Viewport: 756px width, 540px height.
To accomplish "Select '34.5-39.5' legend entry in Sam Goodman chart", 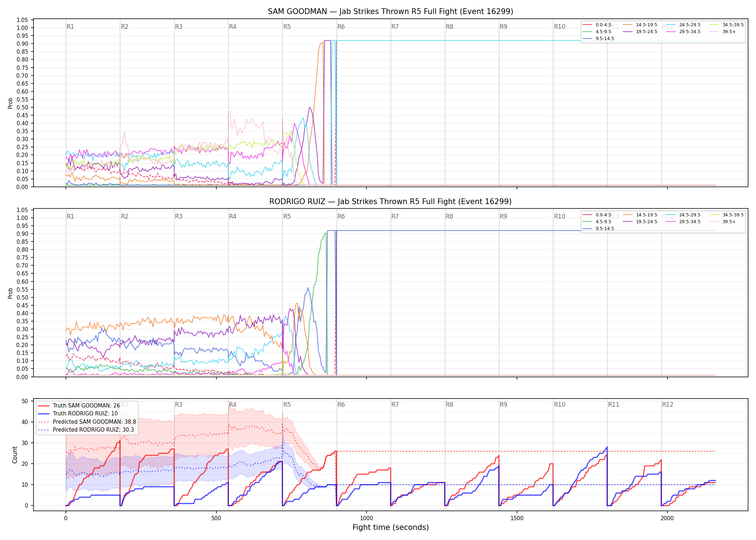I will point(726,25).
